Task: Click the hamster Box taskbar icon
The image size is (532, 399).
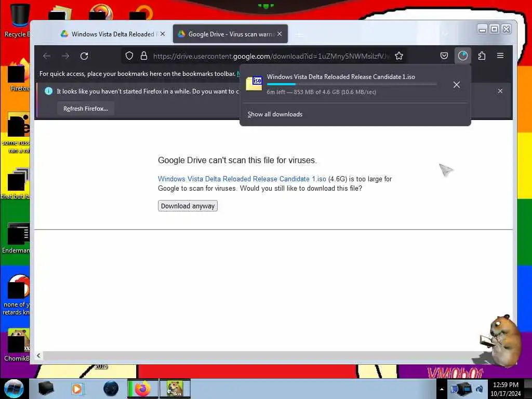Action: [x=175, y=389]
